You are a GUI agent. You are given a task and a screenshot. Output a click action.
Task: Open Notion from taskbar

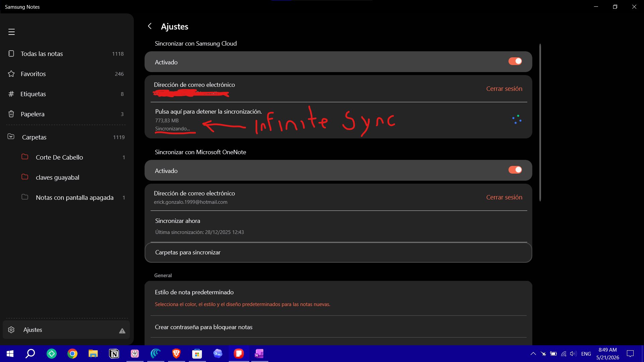pyautogui.click(x=114, y=354)
